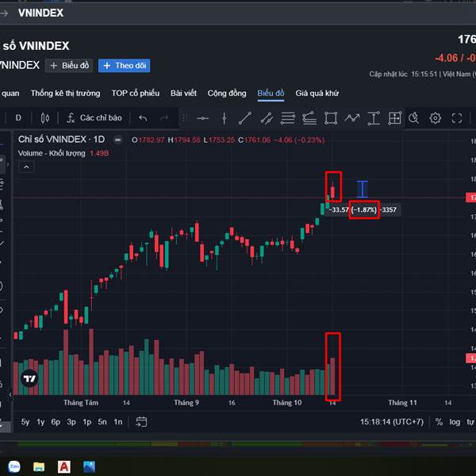Click the 15:18:14 (UTC+7) timezone selector

tap(392, 422)
